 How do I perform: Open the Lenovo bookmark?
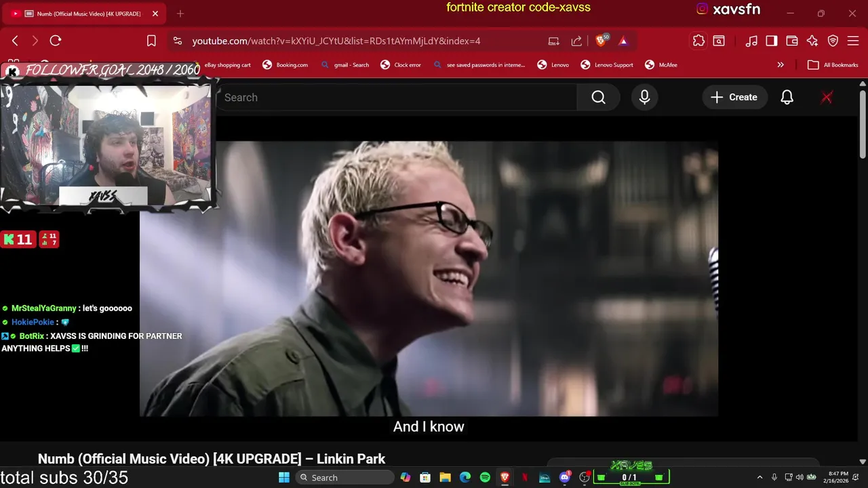coord(553,65)
